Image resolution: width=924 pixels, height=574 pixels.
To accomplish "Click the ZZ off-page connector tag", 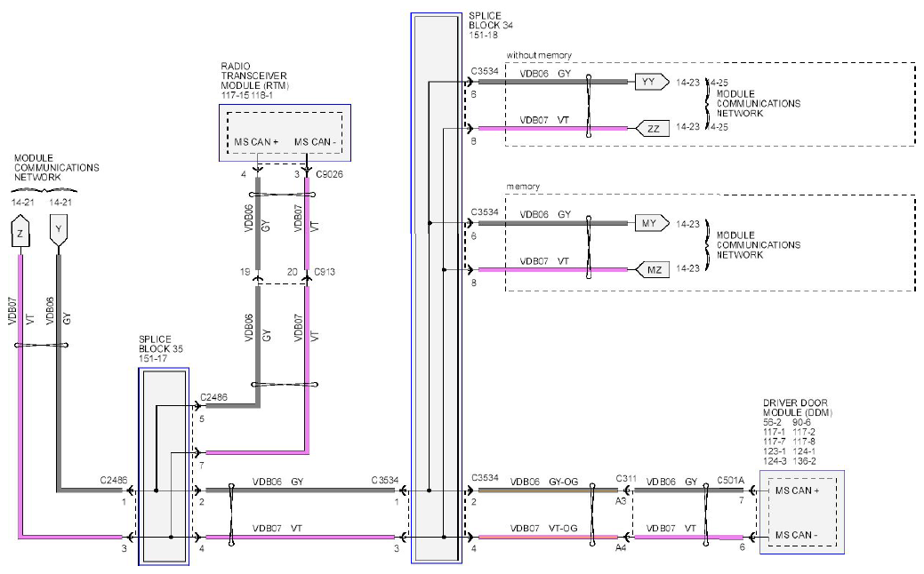I will point(653,128).
